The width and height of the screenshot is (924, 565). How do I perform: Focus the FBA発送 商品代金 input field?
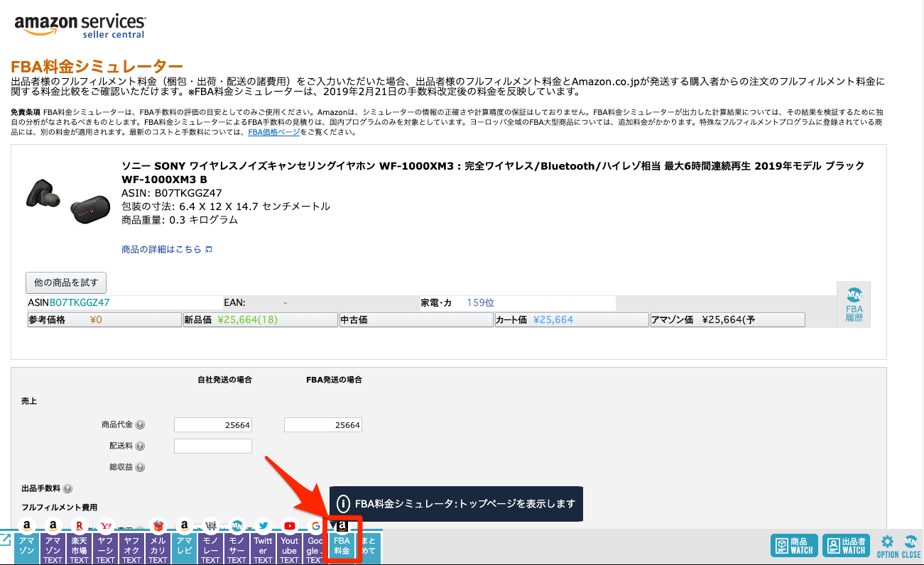[323, 425]
